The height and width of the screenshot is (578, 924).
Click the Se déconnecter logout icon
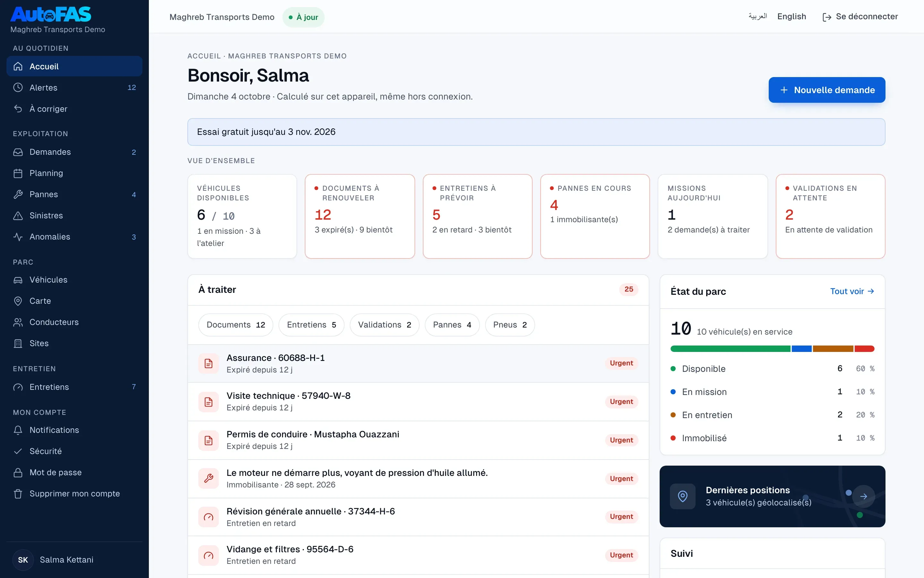827,17
